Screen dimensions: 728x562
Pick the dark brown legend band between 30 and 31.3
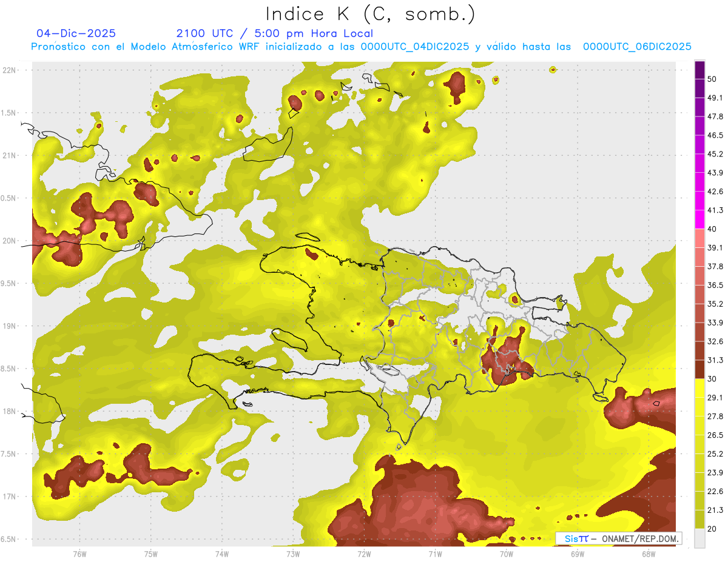click(x=699, y=370)
